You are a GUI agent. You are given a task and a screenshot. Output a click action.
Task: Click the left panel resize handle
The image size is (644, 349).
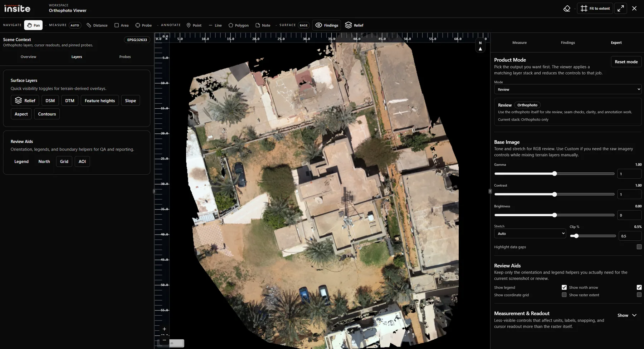(154, 191)
